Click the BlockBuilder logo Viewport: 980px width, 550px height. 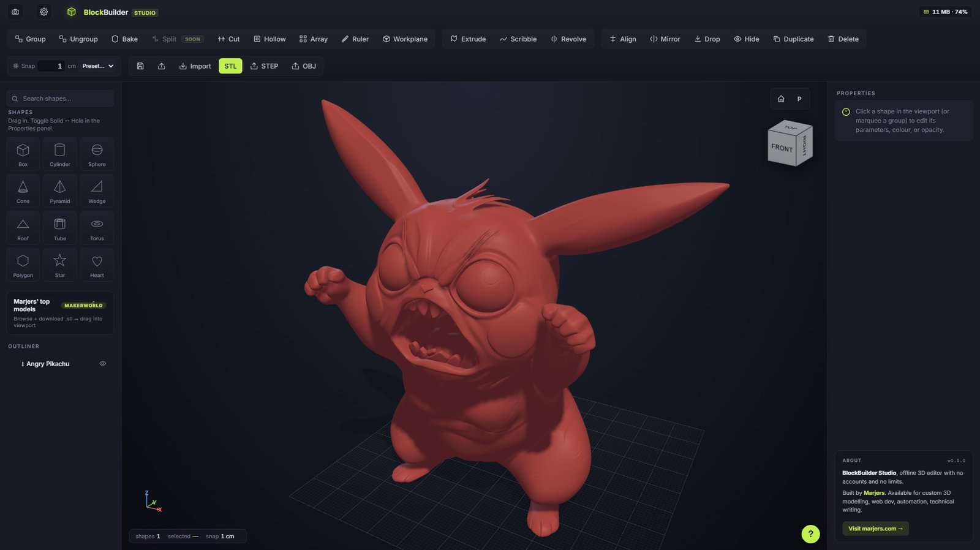(x=72, y=12)
